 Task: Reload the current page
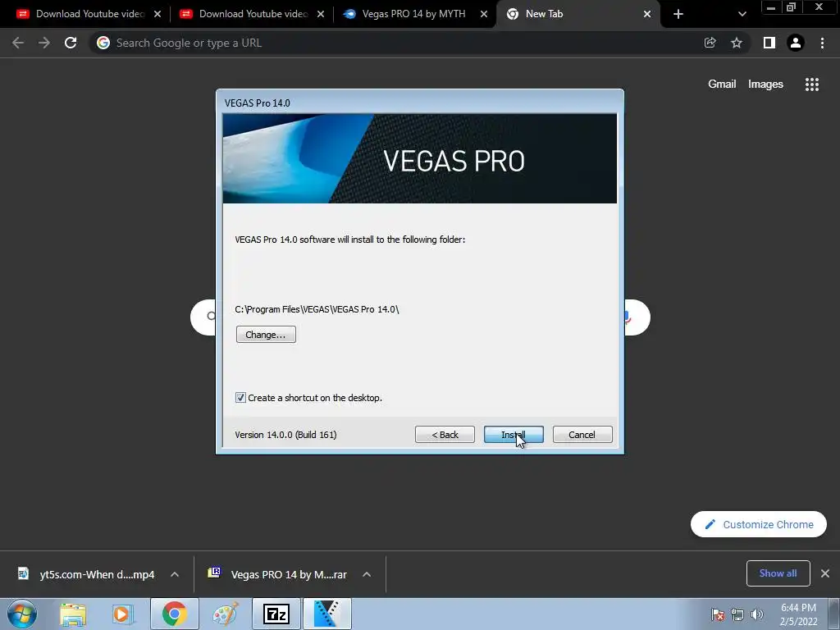71,43
